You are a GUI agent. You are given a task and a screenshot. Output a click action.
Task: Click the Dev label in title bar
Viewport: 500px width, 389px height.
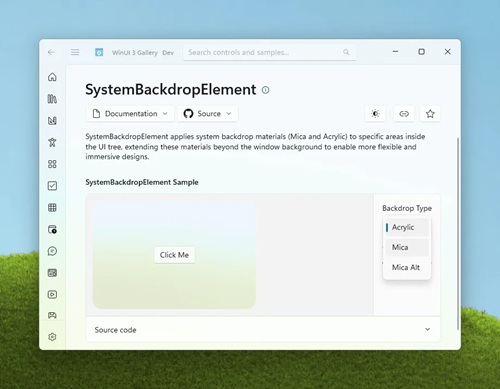[168, 53]
